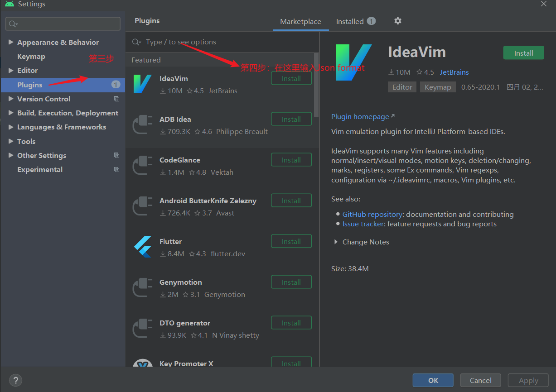
Task: Click the settings search magnifier icon
Action: (13, 24)
